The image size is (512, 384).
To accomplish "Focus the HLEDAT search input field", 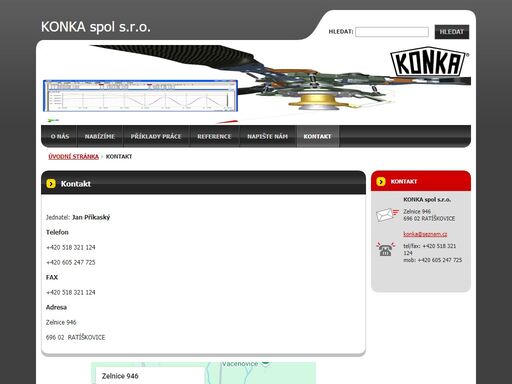I will tap(392, 32).
